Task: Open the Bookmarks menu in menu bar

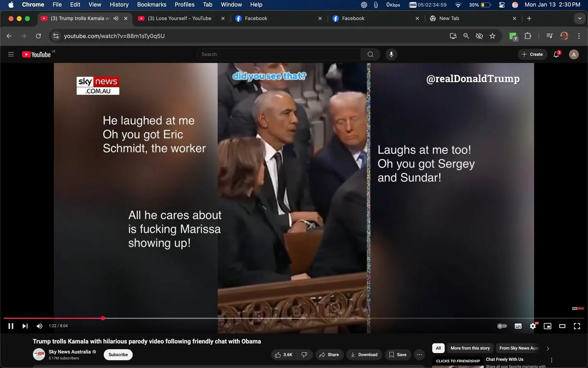Action: (152, 5)
